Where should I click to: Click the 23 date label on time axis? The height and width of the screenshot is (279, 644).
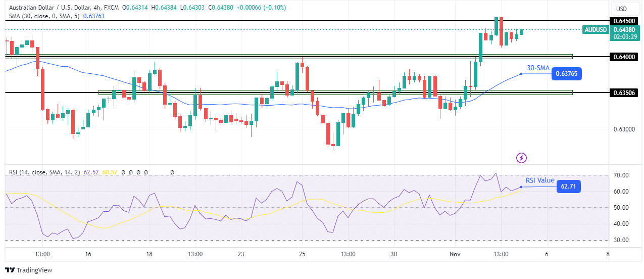coord(240,254)
